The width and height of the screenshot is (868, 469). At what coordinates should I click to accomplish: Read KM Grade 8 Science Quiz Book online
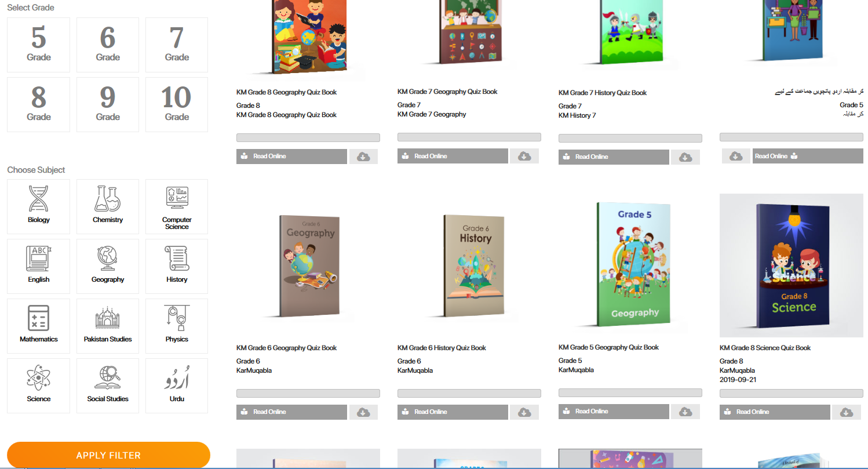point(775,412)
